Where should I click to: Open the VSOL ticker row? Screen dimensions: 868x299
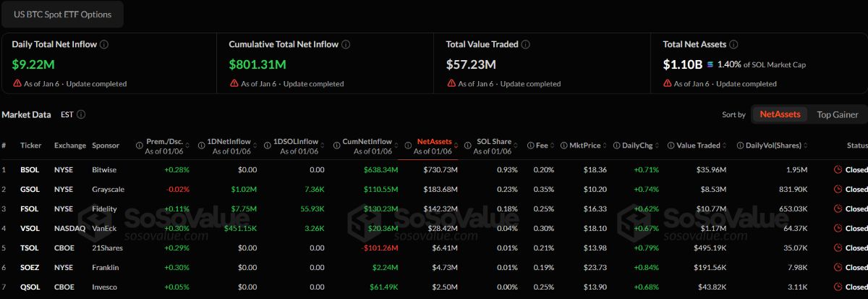pyautogui.click(x=30, y=228)
